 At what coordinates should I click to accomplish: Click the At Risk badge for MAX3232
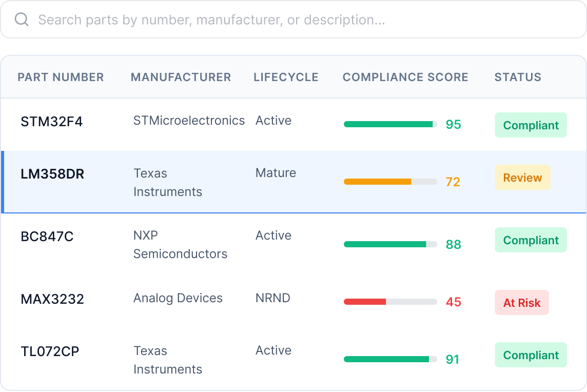click(x=522, y=303)
